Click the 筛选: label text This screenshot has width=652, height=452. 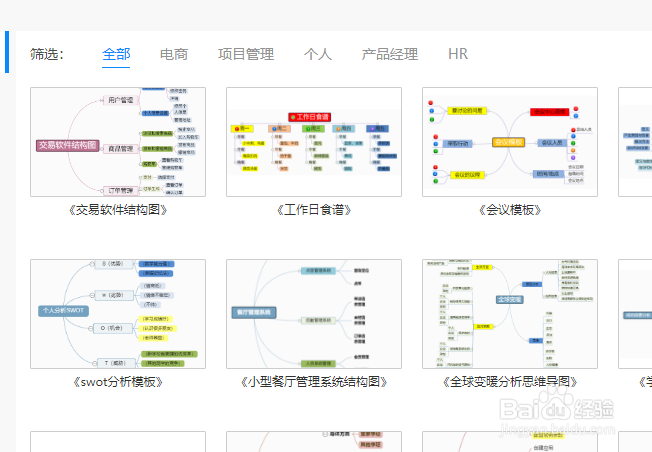[x=47, y=54]
